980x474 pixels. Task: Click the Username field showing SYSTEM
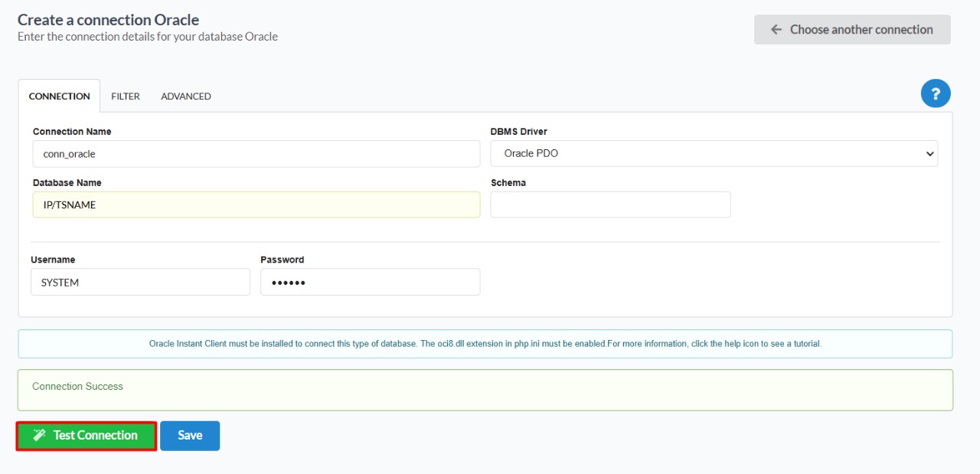click(140, 283)
